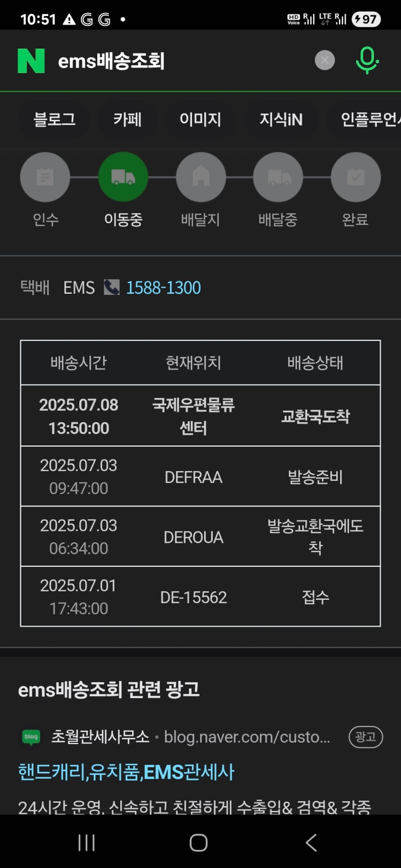This screenshot has width=401, height=868.
Task: Tap the 광고 badge label
Action: pos(366,737)
